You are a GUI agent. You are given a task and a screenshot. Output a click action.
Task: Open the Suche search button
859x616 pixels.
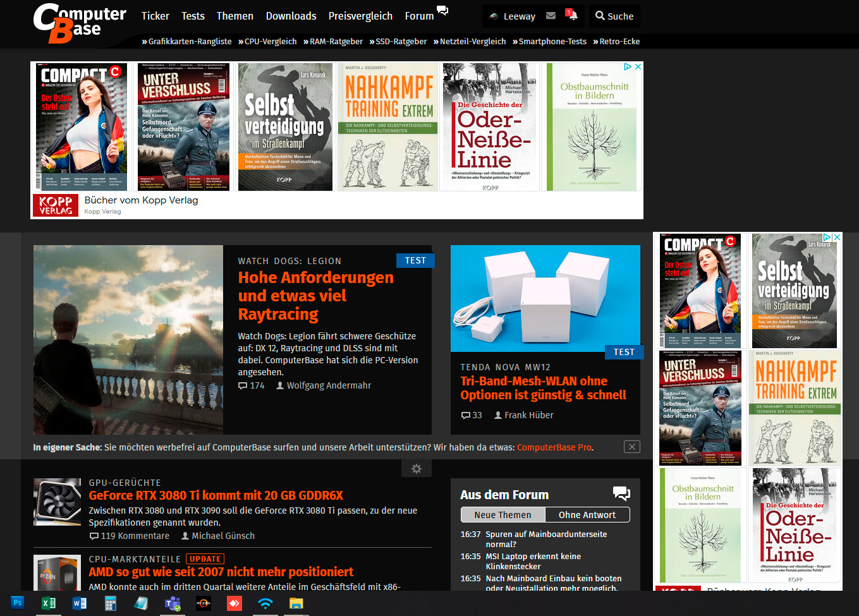tap(614, 16)
